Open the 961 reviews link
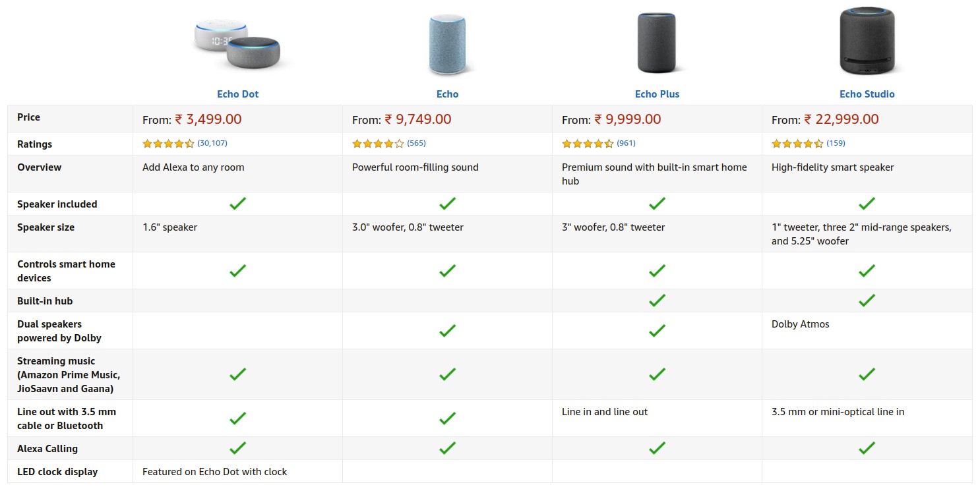980x489 pixels. (626, 143)
